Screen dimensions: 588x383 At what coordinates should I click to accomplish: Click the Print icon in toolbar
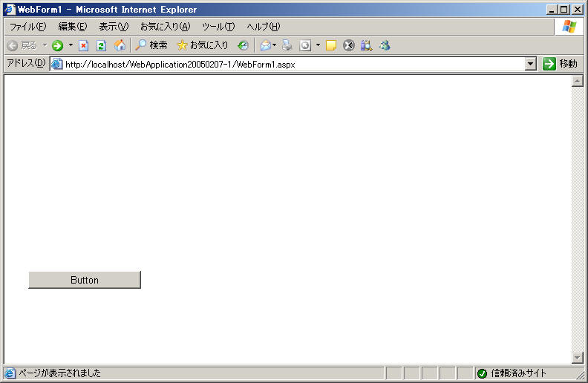pyautogui.click(x=287, y=45)
